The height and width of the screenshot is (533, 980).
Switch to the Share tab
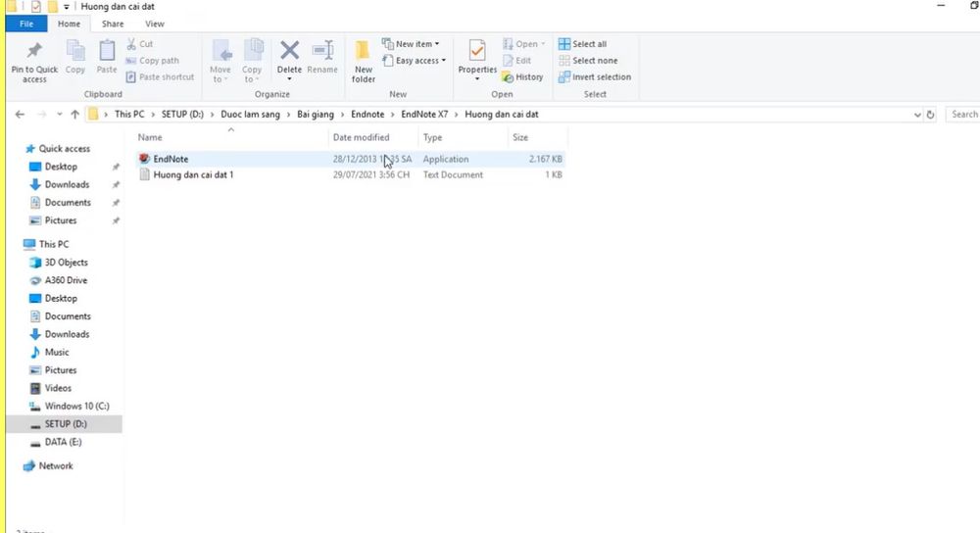(x=113, y=24)
